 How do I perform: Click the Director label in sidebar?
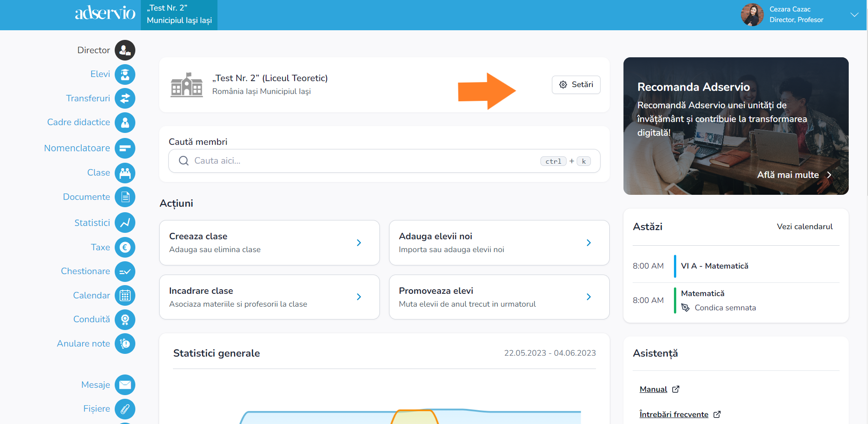pyautogui.click(x=94, y=50)
